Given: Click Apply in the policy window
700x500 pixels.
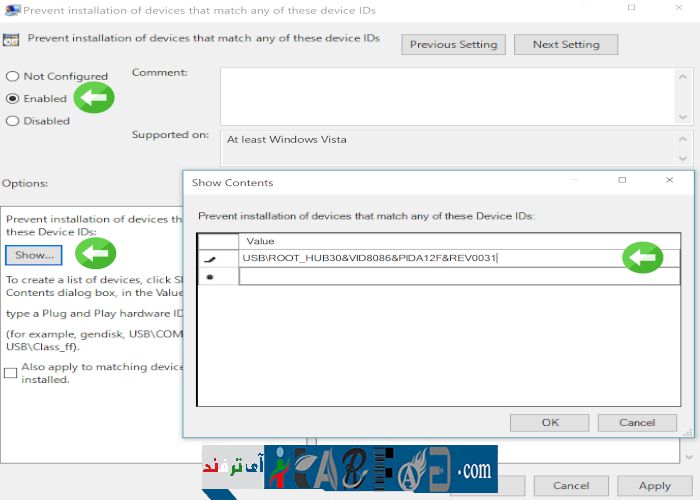Looking at the screenshot, I should pos(654,486).
